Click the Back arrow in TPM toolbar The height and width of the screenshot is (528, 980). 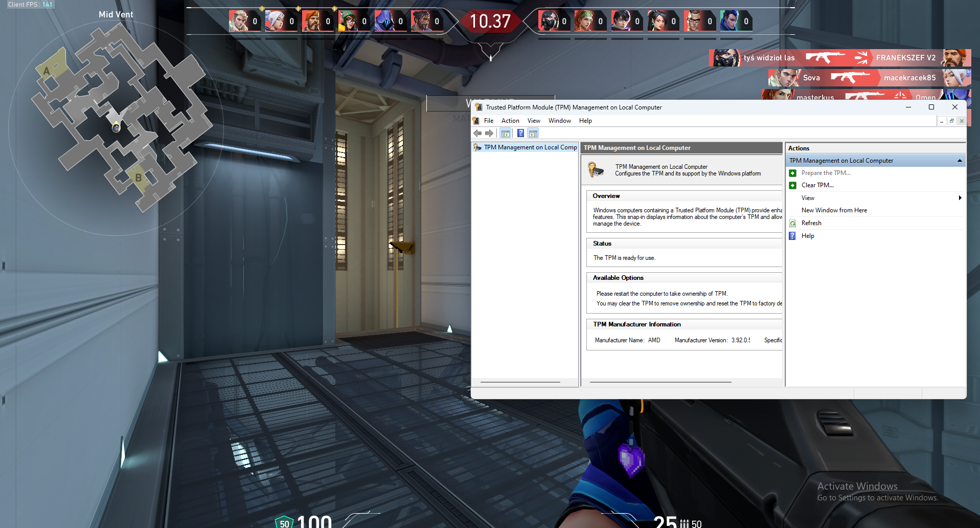click(477, 134)
